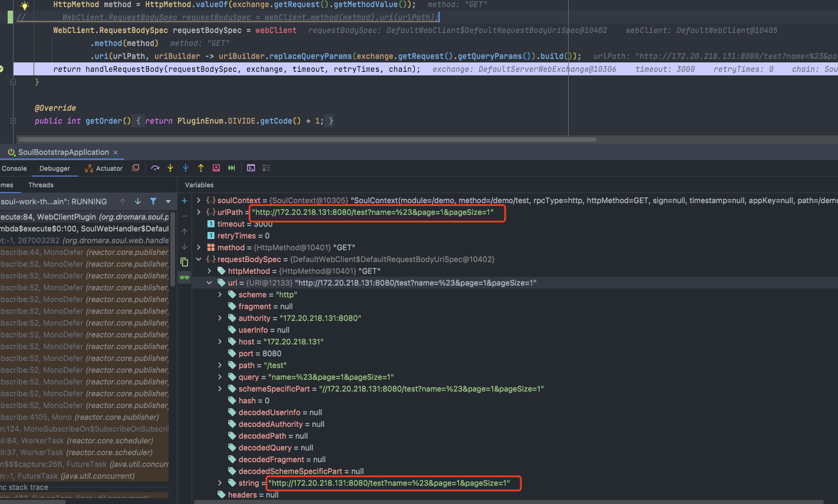Click the plus icon to add a watch
The height and width of the screenshot is (504, 838).
[x=184, y=201]
